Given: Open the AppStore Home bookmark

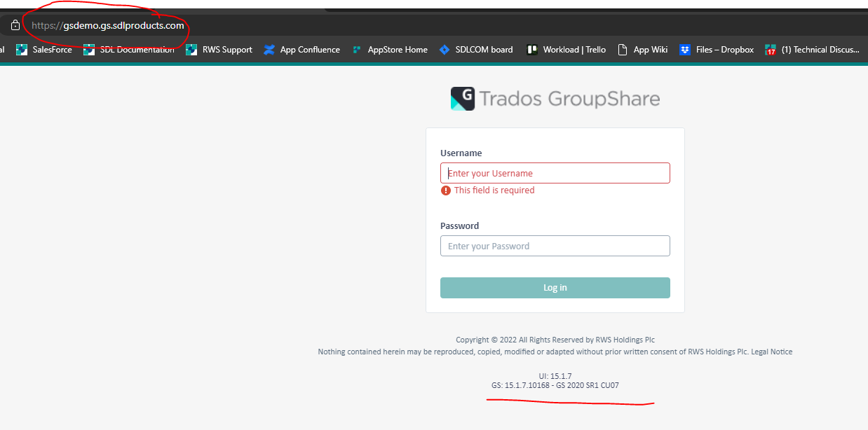Looking at the screenshot, I should point(390,50).
